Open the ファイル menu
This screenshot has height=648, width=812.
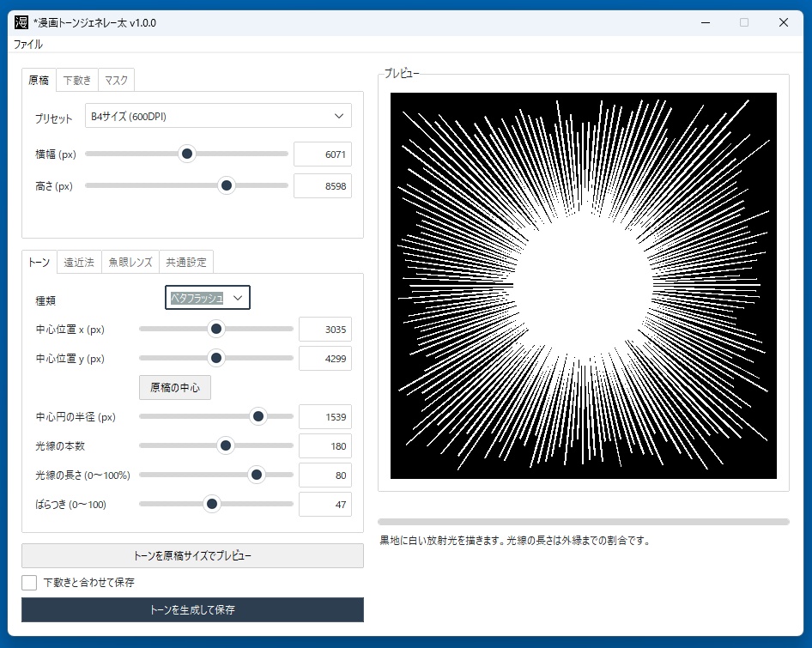[28, 45]
